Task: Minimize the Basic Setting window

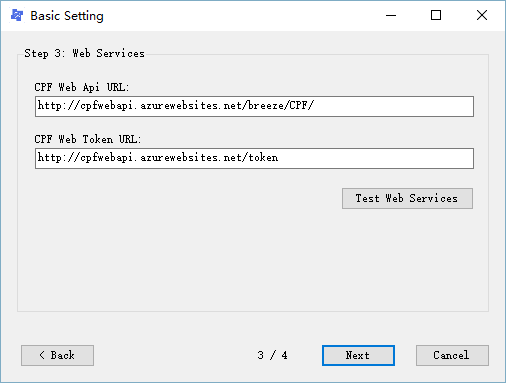Action: click(x=391, y=15)
